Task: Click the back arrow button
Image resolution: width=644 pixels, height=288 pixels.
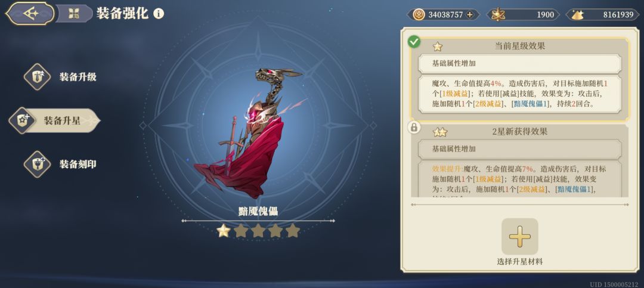Action: (30, 13)
